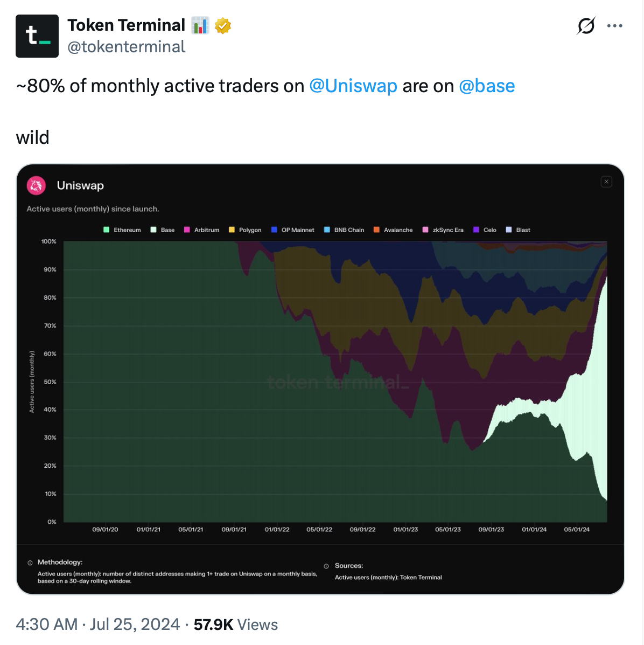Toggle the Arbitrum series in the chart legend
The image size is (644, 645).
pyautogui.click(x=202, y=230)
